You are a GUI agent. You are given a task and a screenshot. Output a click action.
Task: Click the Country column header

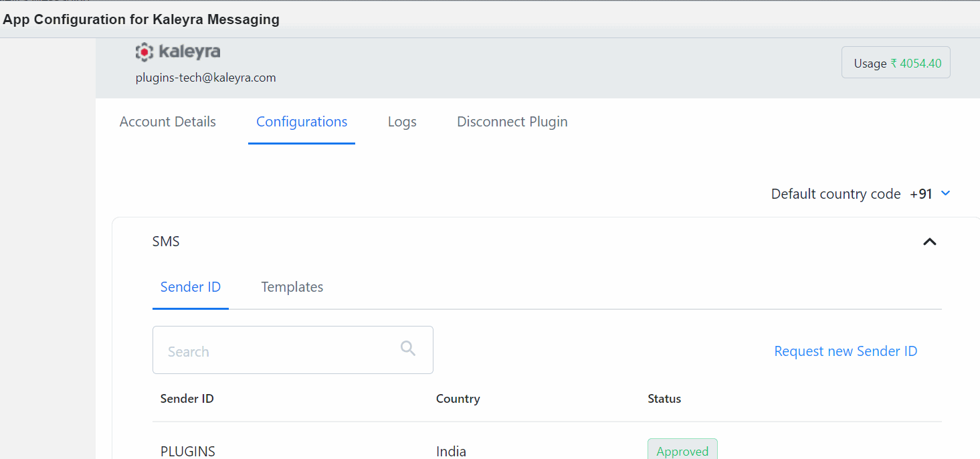pyautogui.click(x=458, y=399)
